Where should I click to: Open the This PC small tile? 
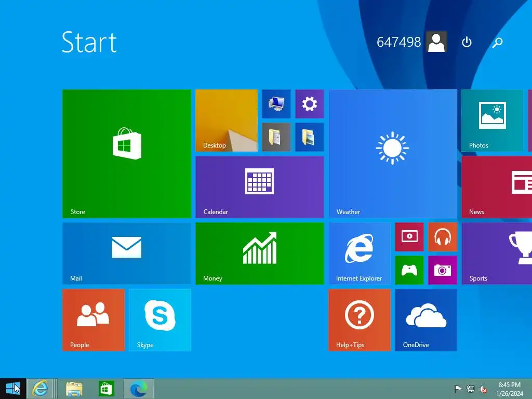[x=276, y=104]
